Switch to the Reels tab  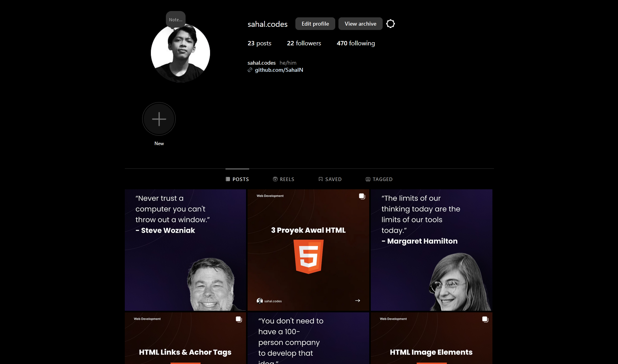[x=284, y=179]
